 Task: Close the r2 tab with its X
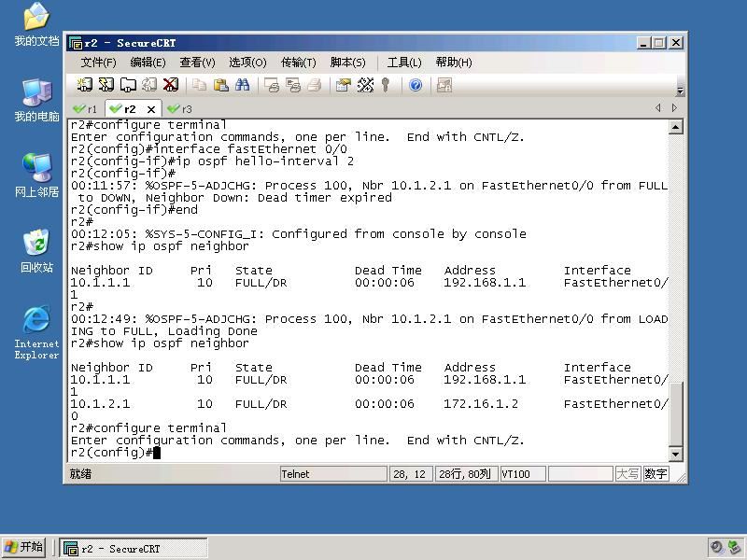click(151, 109)
